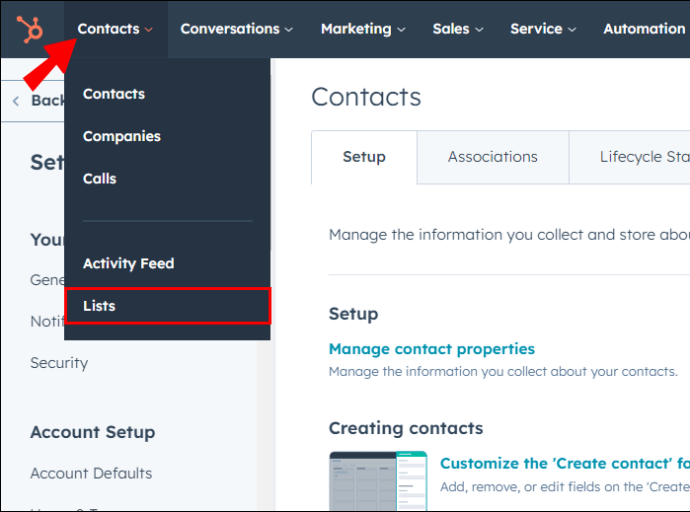The image size is (690, 512).
Task: Click the Account Setup sidebar heading
Action: point(92,432)
